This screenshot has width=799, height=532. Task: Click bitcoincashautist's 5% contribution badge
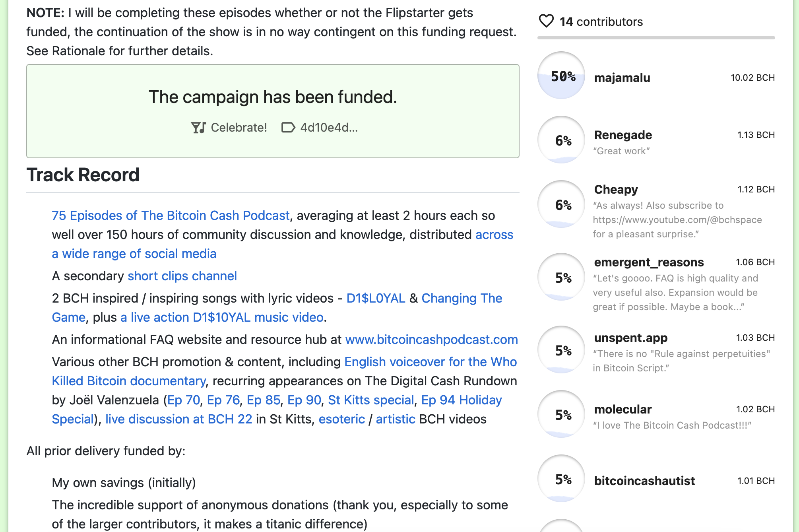[561, 479]
